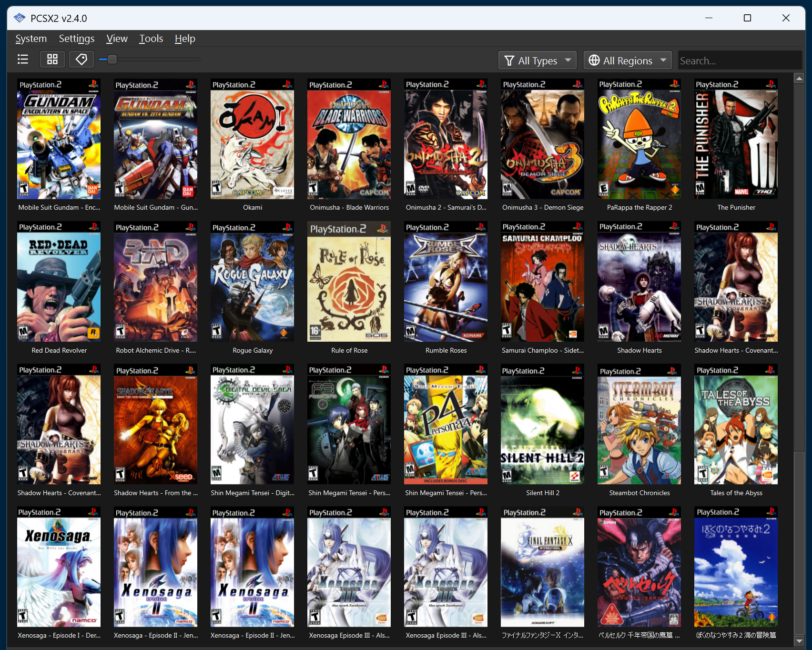
Task: Open the Help menu
Action: (185, 39)
